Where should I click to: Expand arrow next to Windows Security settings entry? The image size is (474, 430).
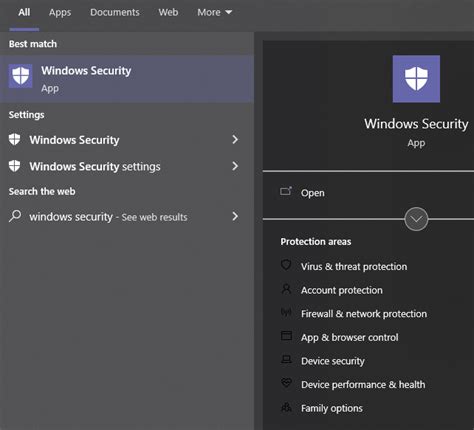point(235,166)
